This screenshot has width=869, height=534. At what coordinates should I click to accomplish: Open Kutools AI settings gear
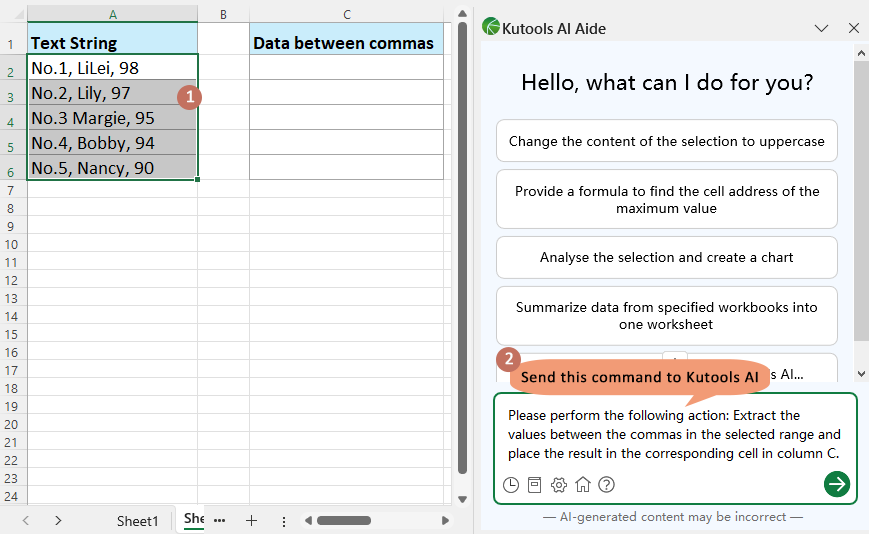click(x=559, y=485)
